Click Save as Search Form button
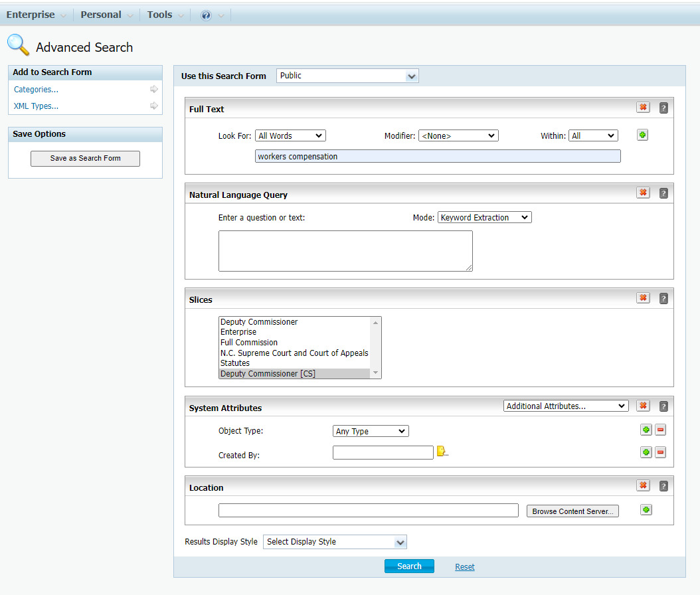Image resolution: width=700 pixels, height=595 pixels. point(85,159)
